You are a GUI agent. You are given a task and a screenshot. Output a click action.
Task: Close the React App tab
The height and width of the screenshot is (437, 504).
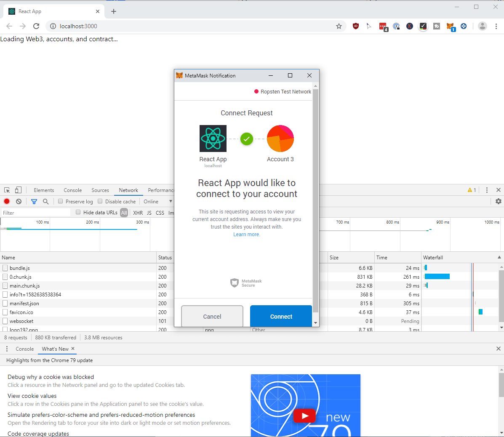click(x=98, y=11)
